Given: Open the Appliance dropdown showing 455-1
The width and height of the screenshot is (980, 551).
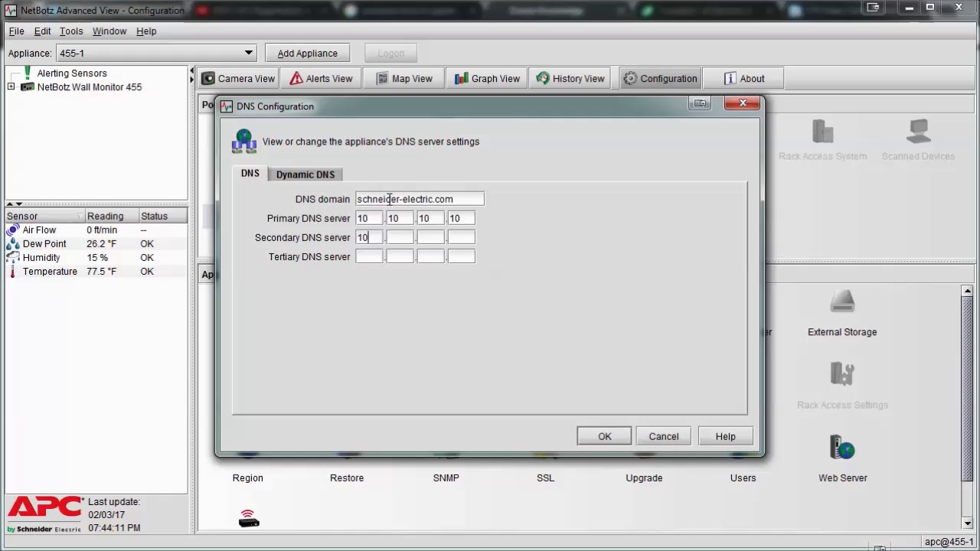Looking at the screenshot, I should click(x=156, y=53).
